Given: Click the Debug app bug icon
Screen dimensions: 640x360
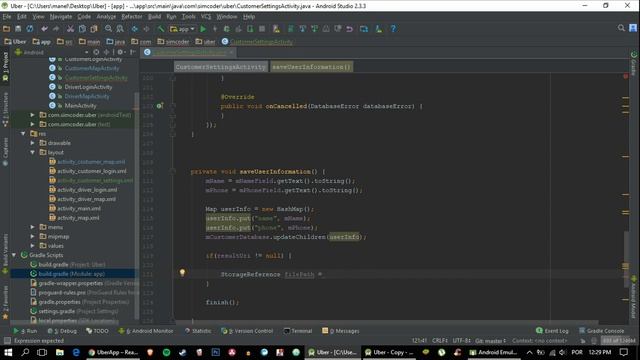Looking at the screenshot, I should (x=227, y=29).
